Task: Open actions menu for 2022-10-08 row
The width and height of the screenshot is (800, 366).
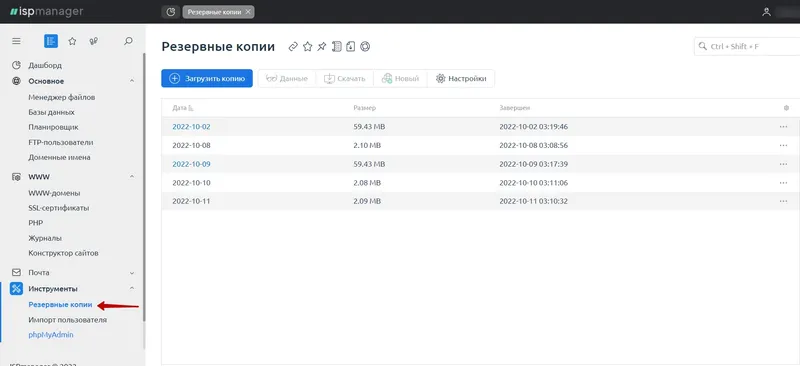Action: (x=784, y=145)
